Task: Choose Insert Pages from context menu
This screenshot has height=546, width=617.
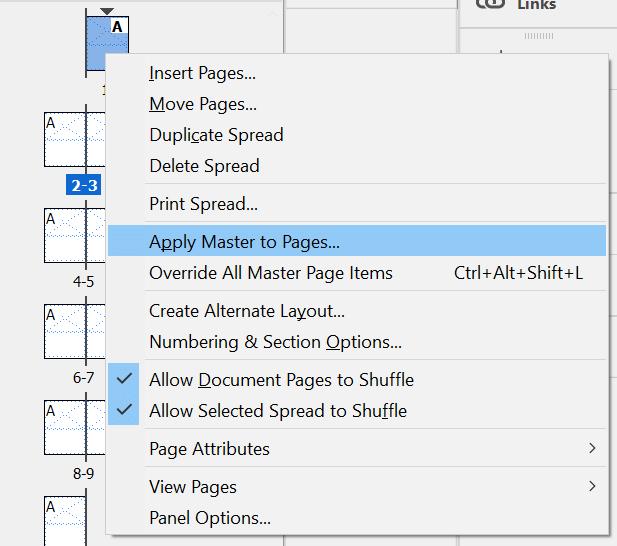Action: 202,73
